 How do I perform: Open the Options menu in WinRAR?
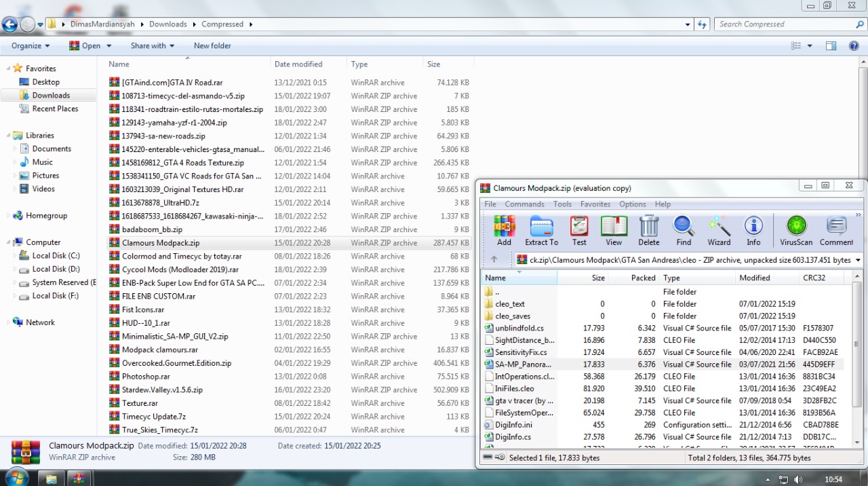click(632, 204)
